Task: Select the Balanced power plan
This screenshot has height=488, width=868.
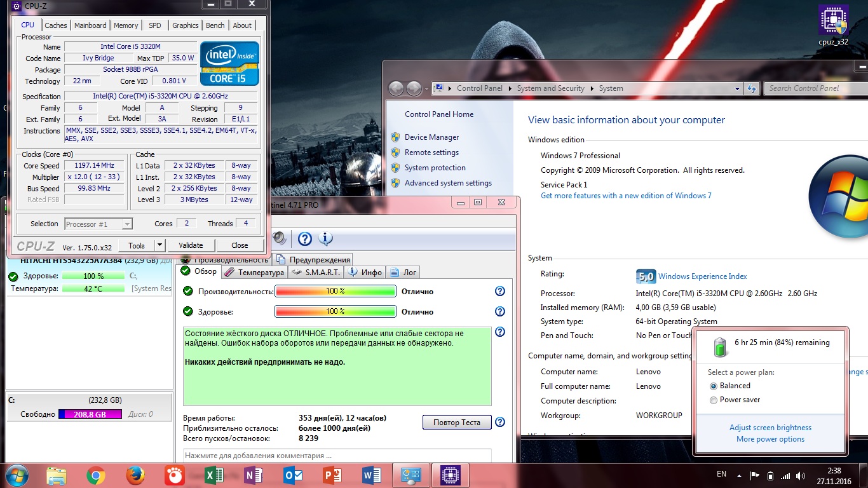Action: [714, 386]
